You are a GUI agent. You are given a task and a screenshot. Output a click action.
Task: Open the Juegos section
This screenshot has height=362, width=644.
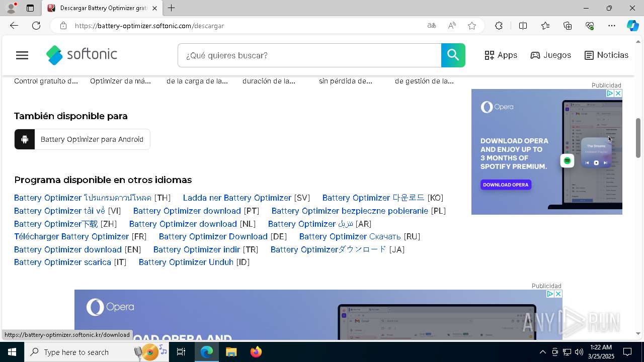550,55
